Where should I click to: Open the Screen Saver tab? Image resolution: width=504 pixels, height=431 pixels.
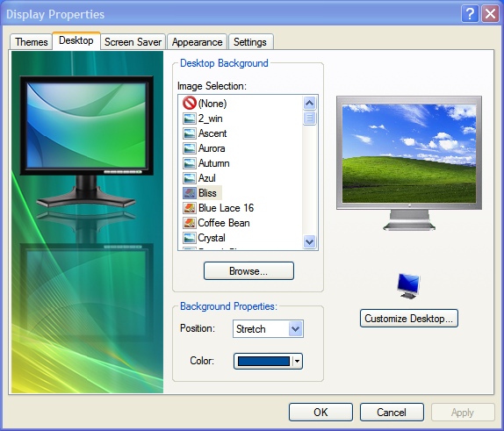pyautogui.click(x=133, y=42)
